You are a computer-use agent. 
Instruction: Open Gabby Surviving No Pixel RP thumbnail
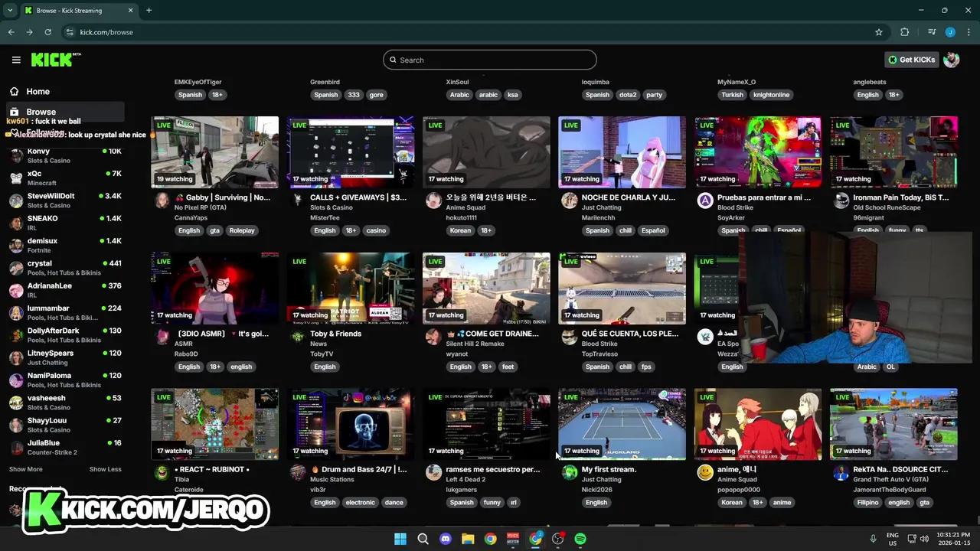[x=214, y=152]
